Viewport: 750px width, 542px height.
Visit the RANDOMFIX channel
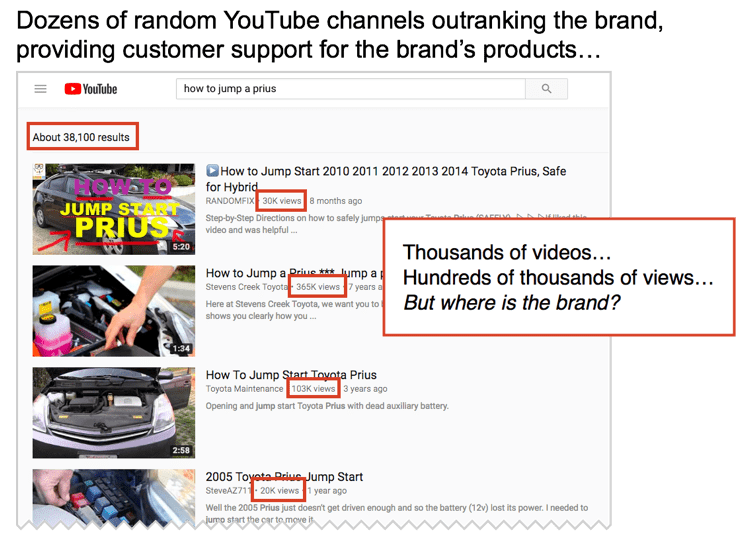(230, 201)
